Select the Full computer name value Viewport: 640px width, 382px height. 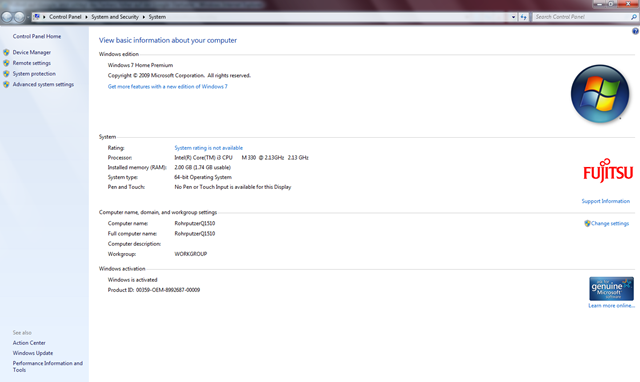tap(195, 233)
